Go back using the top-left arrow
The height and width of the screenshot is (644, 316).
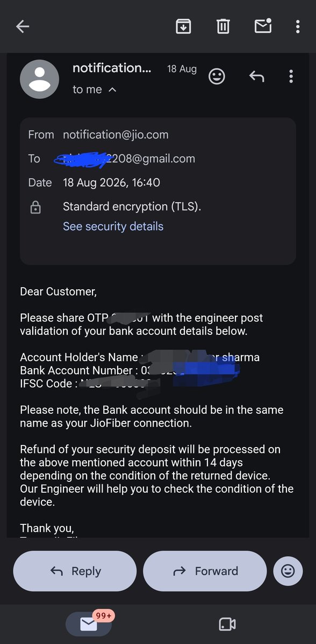coord(23,26)
